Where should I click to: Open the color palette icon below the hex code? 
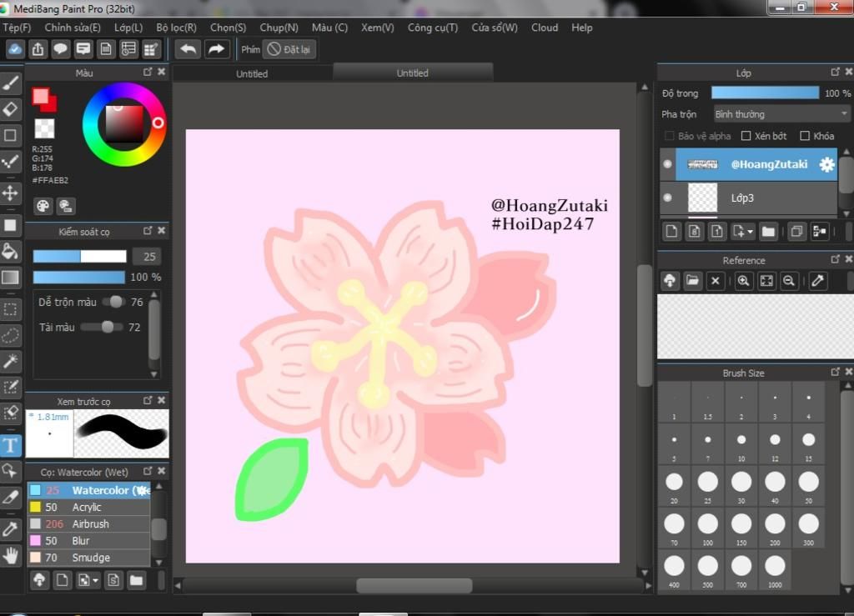(x=43, y=206)
